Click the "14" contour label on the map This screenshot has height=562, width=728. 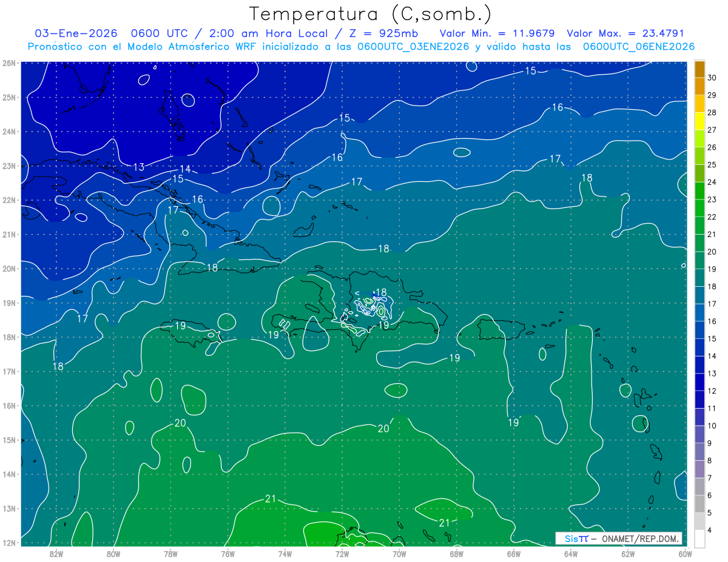coord(185,169)
